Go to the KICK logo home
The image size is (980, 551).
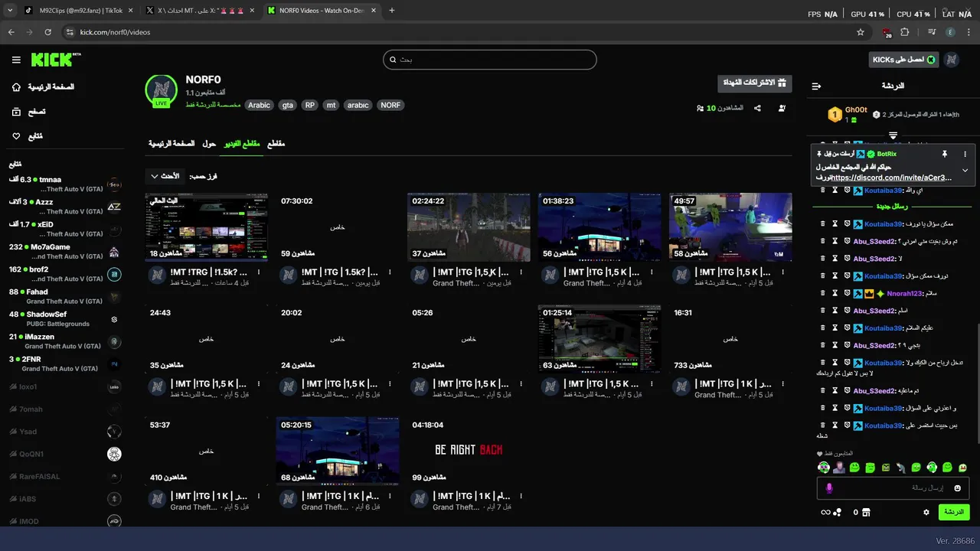(56, 60)
